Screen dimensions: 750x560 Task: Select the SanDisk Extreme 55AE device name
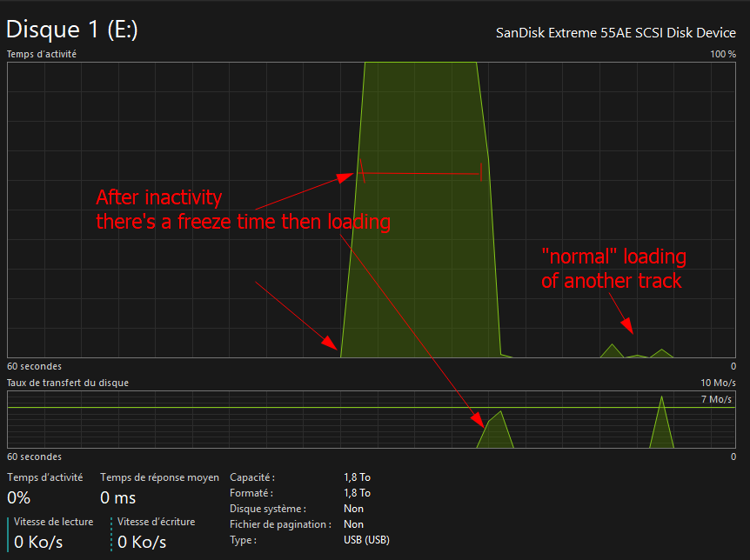pos(614,34)
